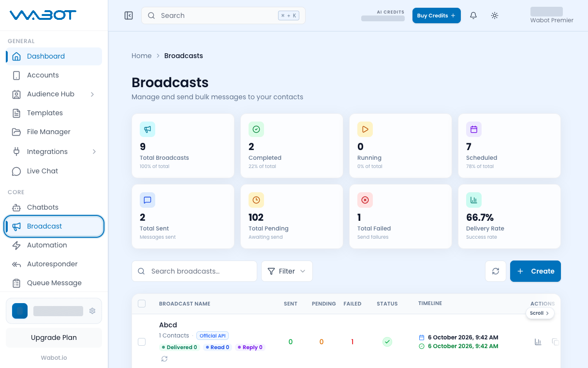Click the user profile at top right
588x368 pixels.
point(551,15)
